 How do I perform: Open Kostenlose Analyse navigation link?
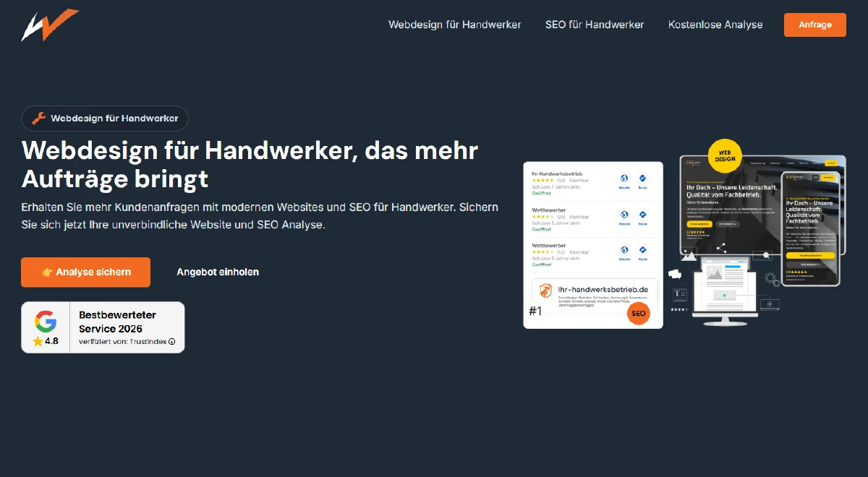pyautogui.click(x=715, y=25)
